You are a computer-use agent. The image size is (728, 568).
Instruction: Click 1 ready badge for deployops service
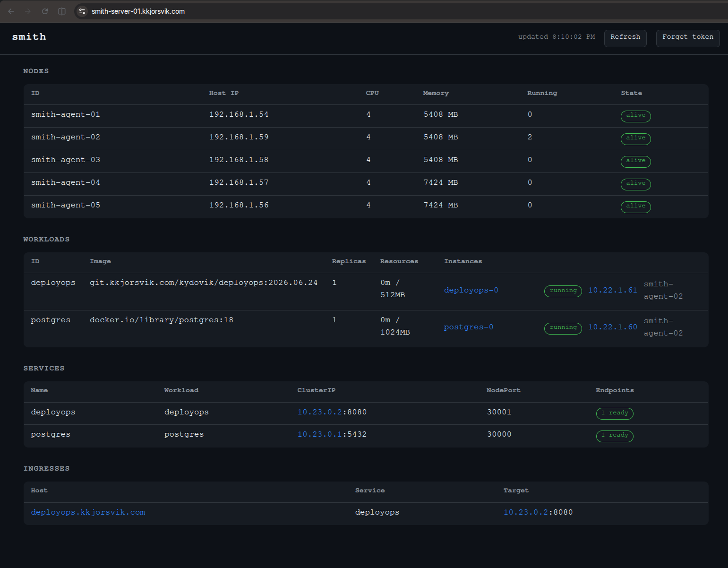point(614,413)
